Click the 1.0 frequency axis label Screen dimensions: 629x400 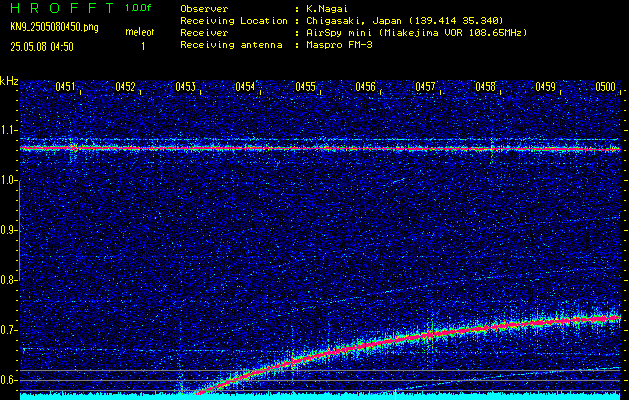[x=9, y=180]
